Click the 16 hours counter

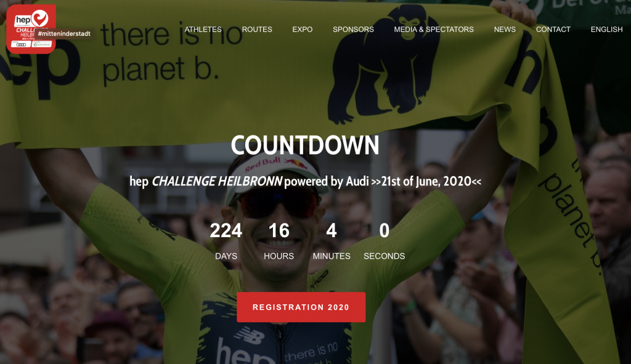(x=279, y=230)
